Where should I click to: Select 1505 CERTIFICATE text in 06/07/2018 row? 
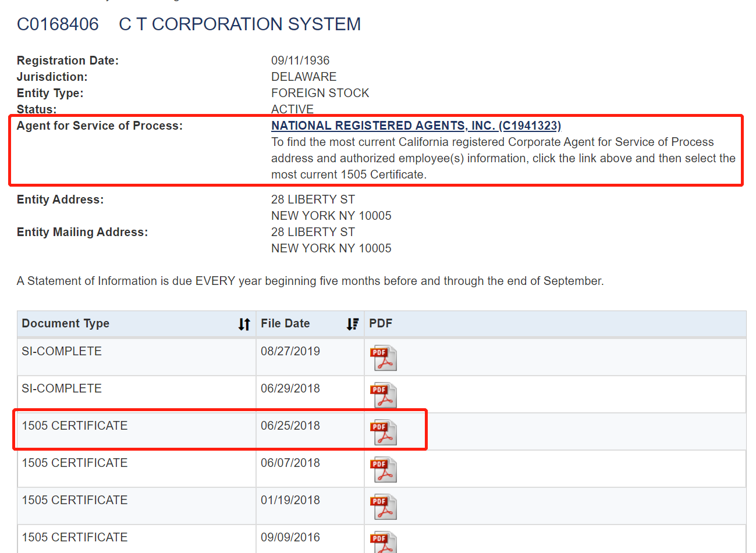(x=74, y=463)
